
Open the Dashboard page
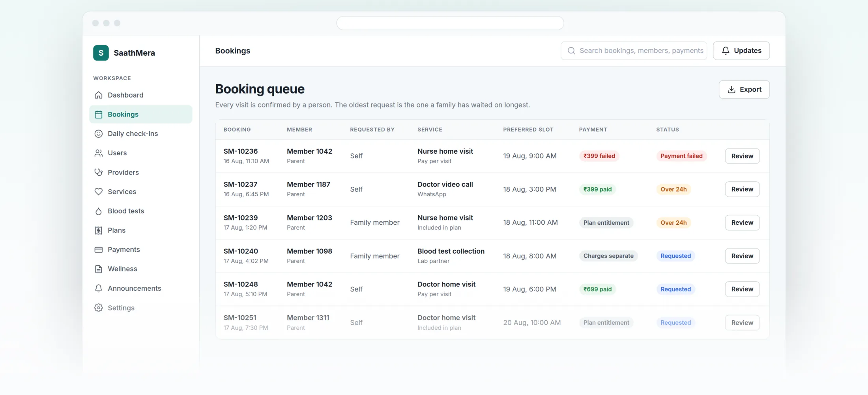[141, 95]
